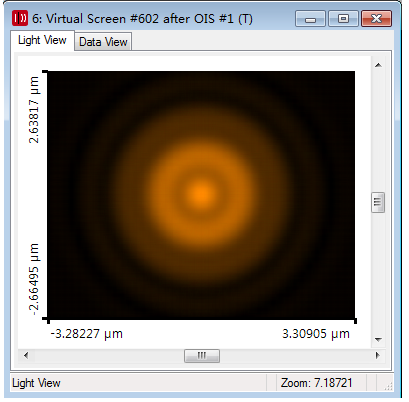Maximize the Virtual Screen #602 window
Image resolution: width=409 pixels, height=402 pixels.
coord(343,19)
